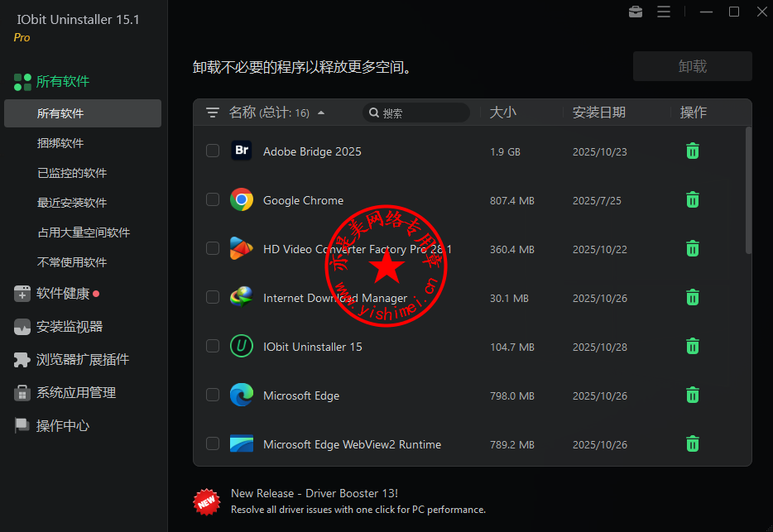
Task: Click trash icon for Microsoft Edge row
Action: click(x=693, y=395)
